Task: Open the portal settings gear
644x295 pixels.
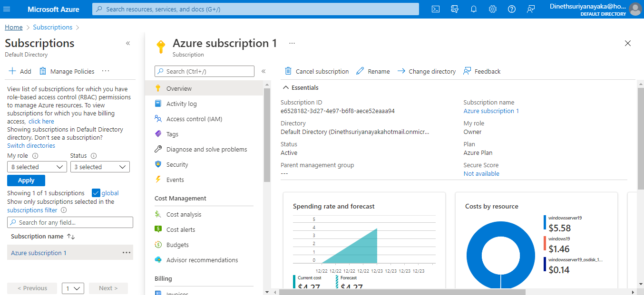Action: coord(493,9)
